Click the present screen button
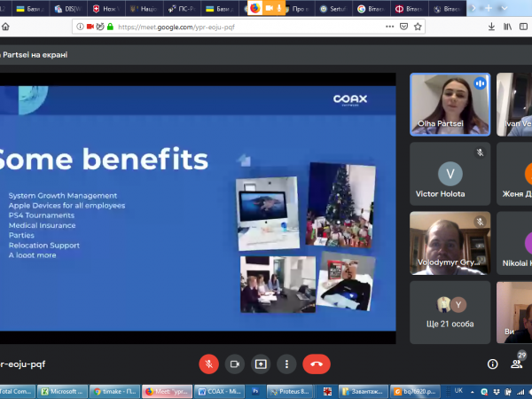 click(x=261, y=364)
